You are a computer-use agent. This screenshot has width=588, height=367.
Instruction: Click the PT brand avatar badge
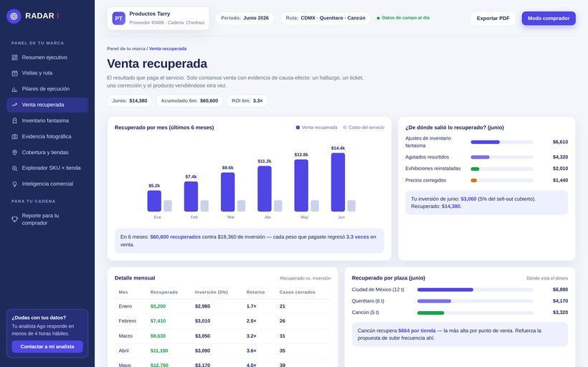pyautogui.click(x=119, y=18)
